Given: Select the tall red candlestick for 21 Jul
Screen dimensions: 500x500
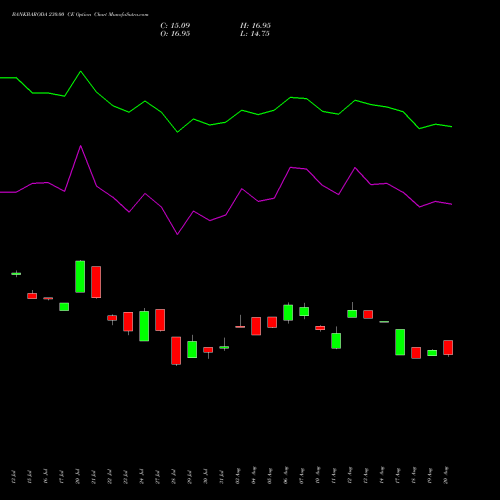Looking at the screenshot, I should (x=96, y=282).
